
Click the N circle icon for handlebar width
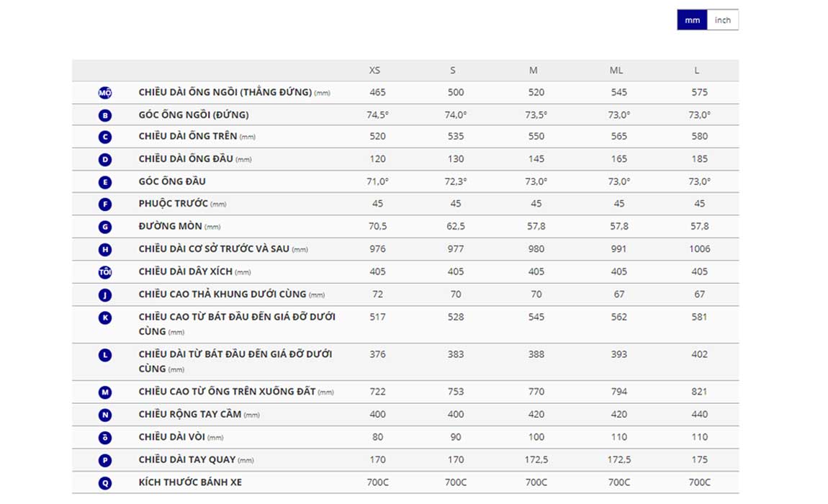105,415
